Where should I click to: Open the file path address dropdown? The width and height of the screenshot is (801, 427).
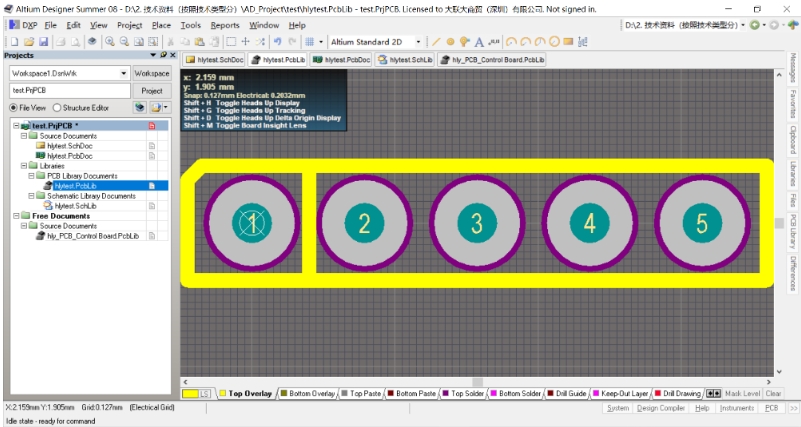[743, 25]
